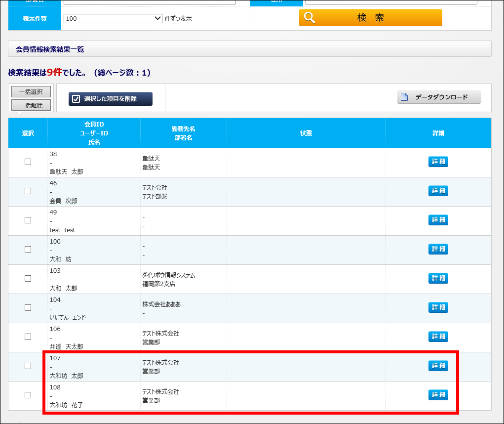Open 詳細 for 韋駄天 太郎
The width and height of the screenshot is (504, 424).
pyautogui.click(x=438, y=162)
